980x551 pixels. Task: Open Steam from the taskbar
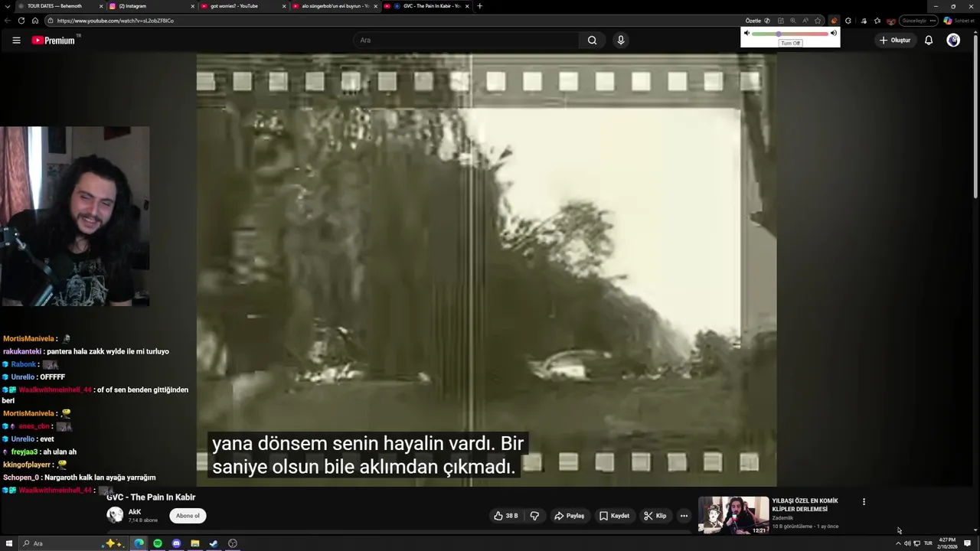click(x=214, y=543)
